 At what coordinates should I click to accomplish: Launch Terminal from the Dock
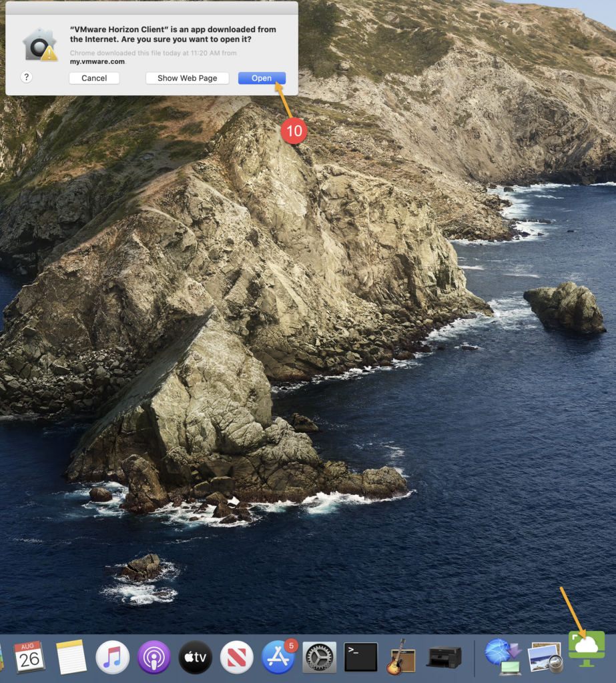click(x=360, y=657)
